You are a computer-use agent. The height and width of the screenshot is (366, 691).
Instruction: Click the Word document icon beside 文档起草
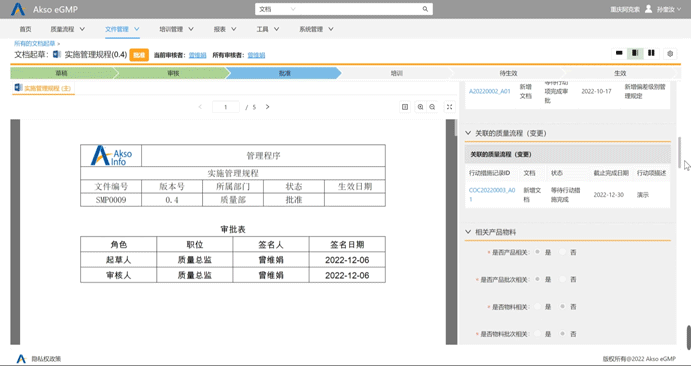click(57, 55)
